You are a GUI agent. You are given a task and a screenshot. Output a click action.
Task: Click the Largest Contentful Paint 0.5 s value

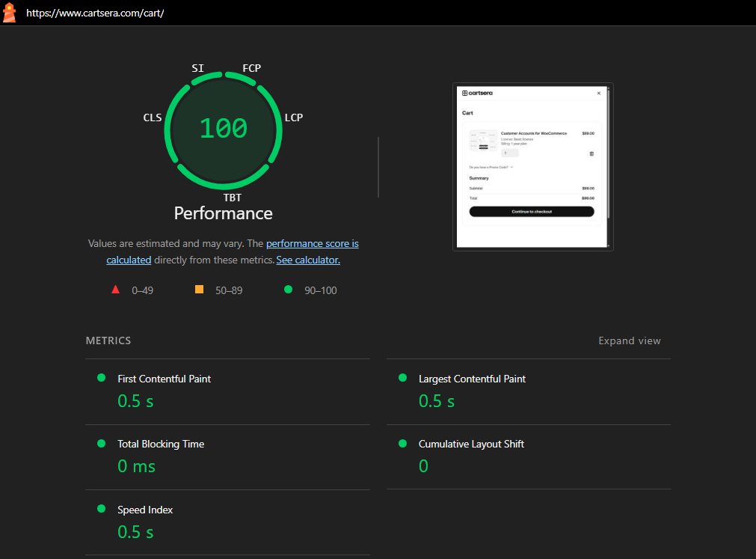[437, 401]
